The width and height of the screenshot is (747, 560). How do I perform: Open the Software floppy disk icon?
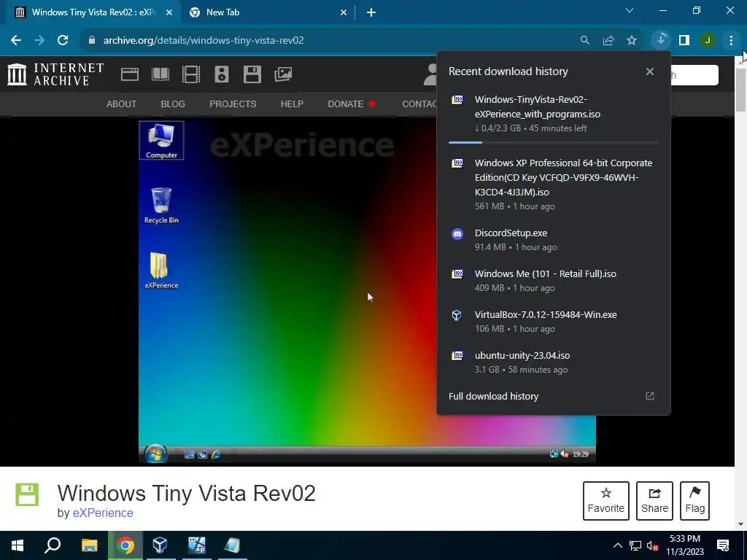coord(252,74)
